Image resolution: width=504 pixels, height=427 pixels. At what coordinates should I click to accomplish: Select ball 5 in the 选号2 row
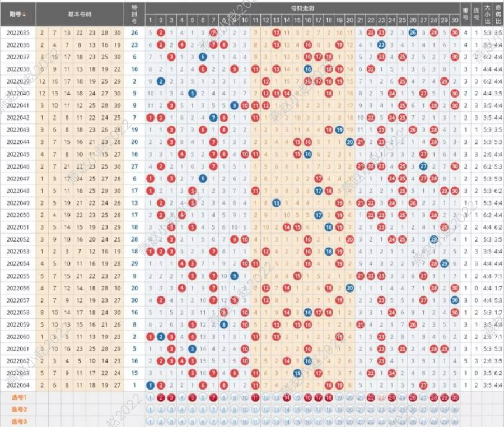pos(192,409)
